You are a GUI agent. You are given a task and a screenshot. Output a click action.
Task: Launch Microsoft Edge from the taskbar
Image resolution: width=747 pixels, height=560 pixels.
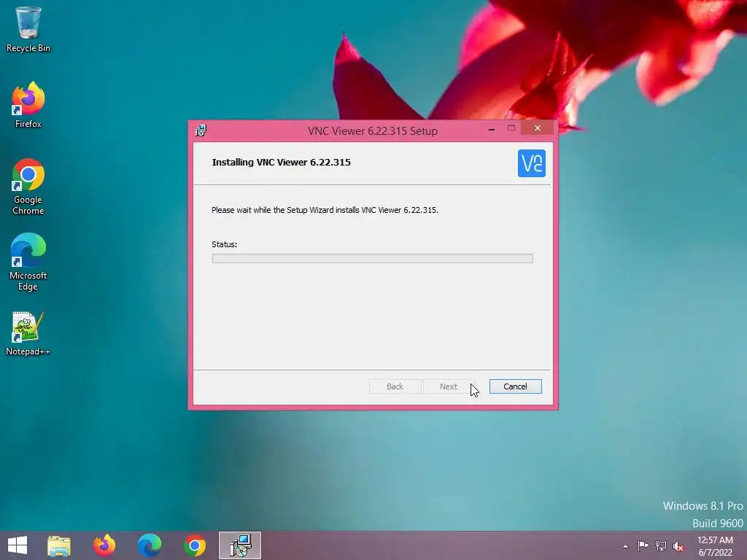149,545
